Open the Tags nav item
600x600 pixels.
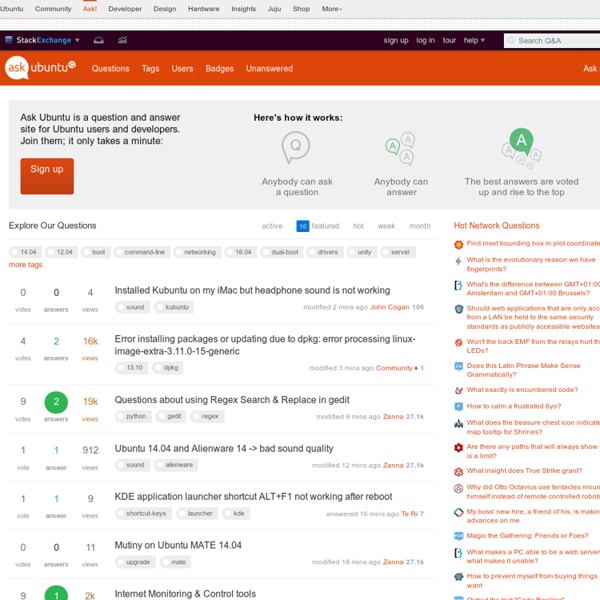coord(150,68)
